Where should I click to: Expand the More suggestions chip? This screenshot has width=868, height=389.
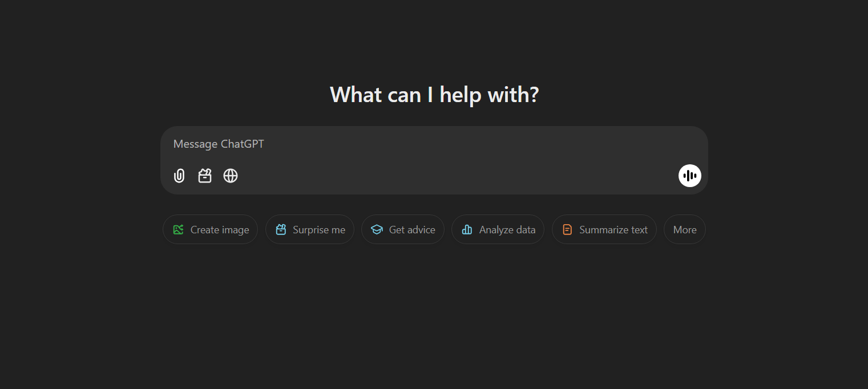[x=685, y=229]
